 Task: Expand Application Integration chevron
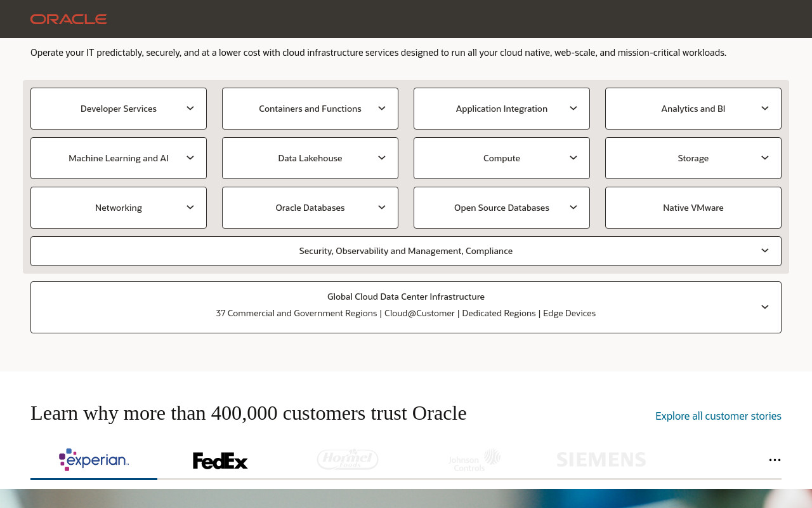coord(573,109)
